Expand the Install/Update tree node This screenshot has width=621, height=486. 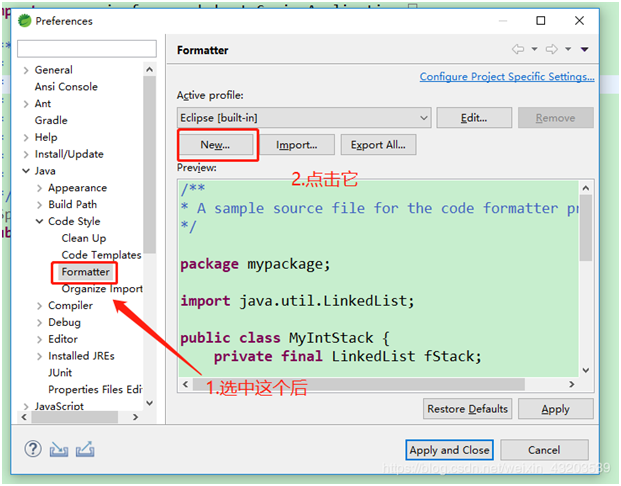coord(26,154)
